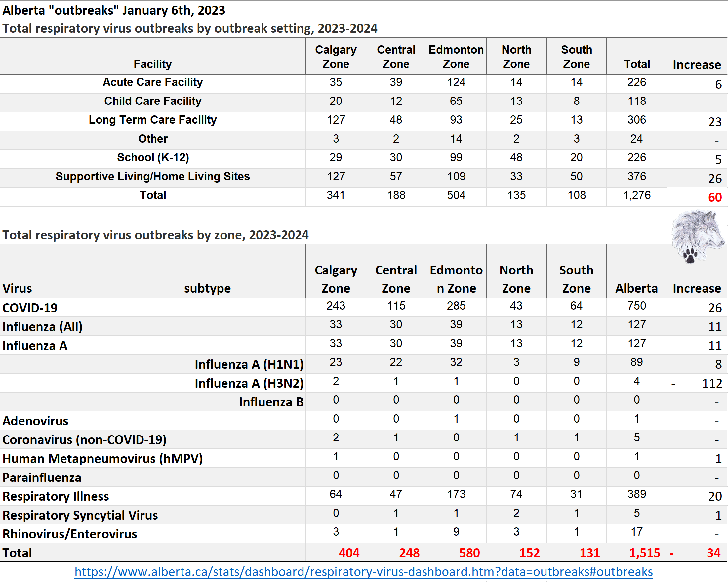Image resolution: width=728 pixels, height=582 pixels.
Task: Click the red '60' total increase cell
Action: pos(715,198)
